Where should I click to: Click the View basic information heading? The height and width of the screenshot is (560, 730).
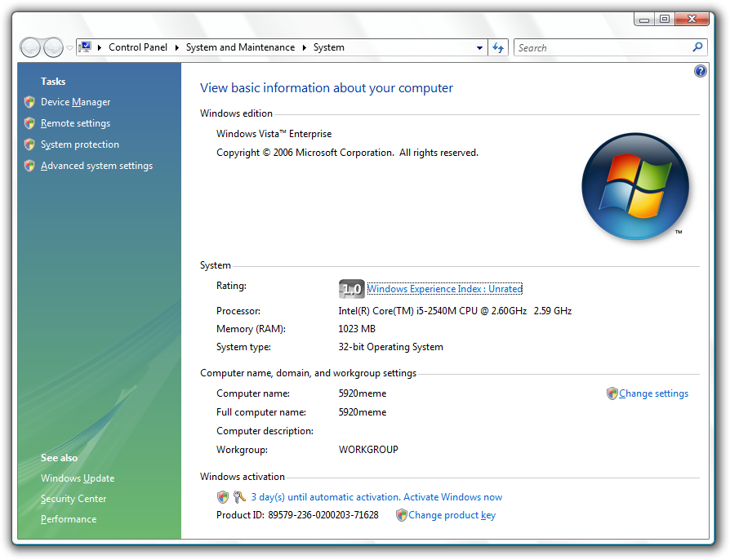(327, 88)
